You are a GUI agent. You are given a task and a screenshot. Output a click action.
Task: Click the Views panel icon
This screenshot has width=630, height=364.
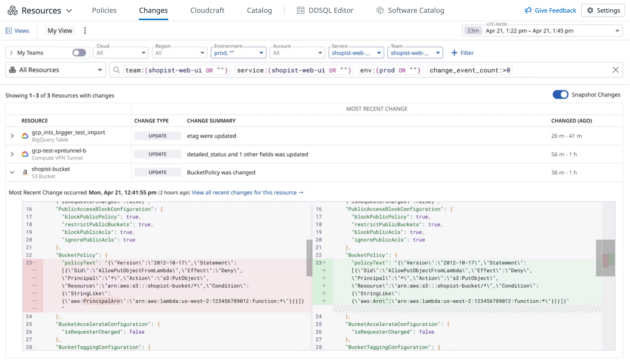pyautogui.click(x=9, y=31)
